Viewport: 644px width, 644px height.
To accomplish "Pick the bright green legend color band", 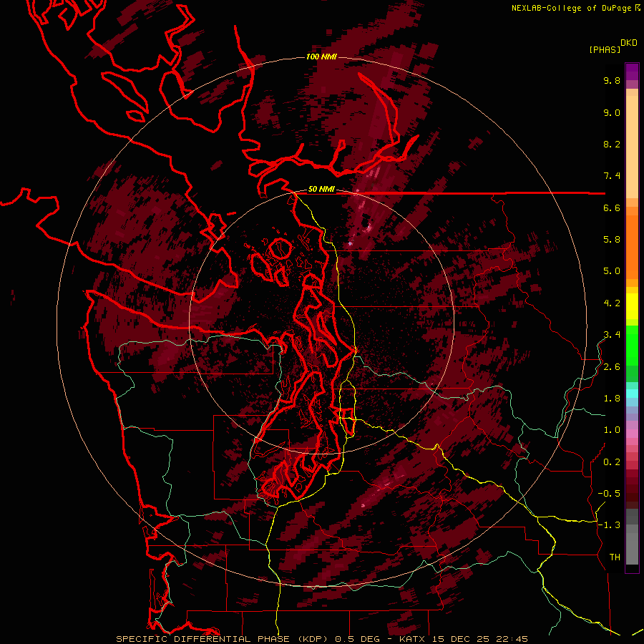I will click(632, 346).
